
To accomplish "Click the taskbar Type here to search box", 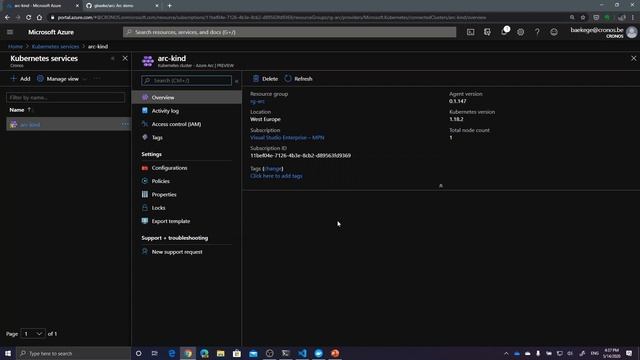I will [x=73, y=353].
